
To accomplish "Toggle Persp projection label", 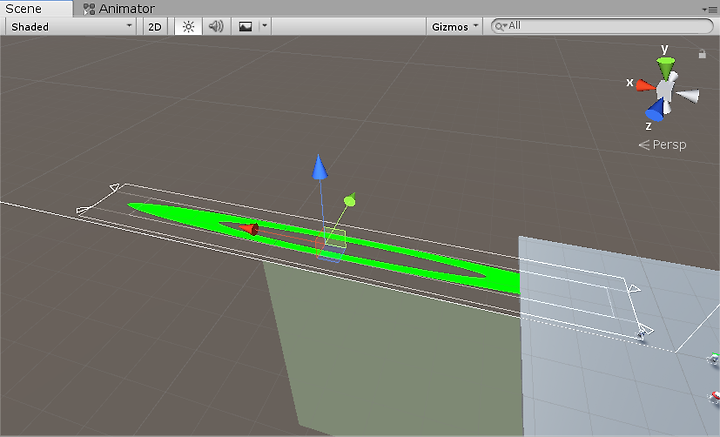I will point(663,145).
